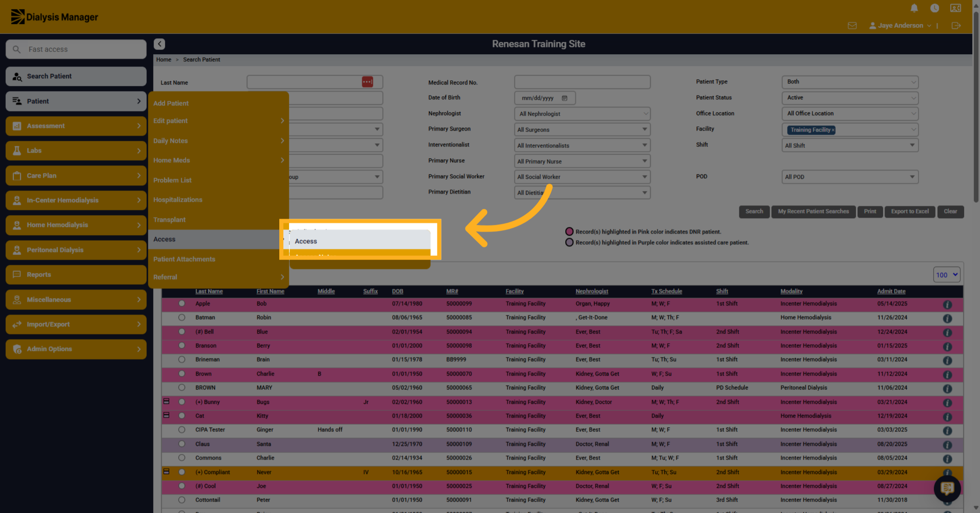Show info icon for BROWN MARY row
This screenshot has width=980, height=513.
[947, 389]
